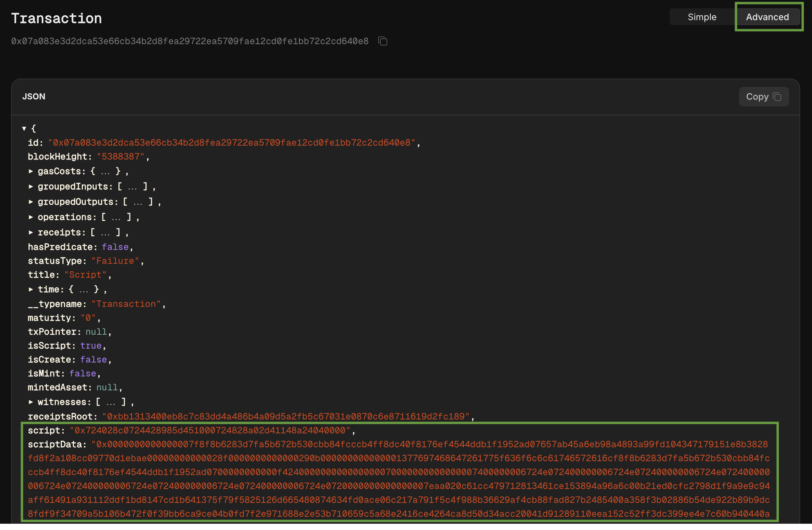Expand the witnesses array
812x530 pixels.
pyautogui.click(x=31, y=402)
